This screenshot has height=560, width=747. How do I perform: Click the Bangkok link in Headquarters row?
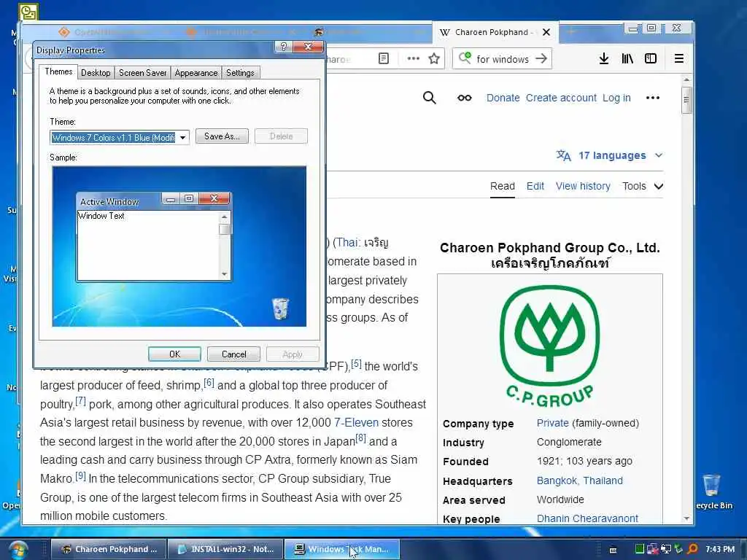tap(557, 481)
